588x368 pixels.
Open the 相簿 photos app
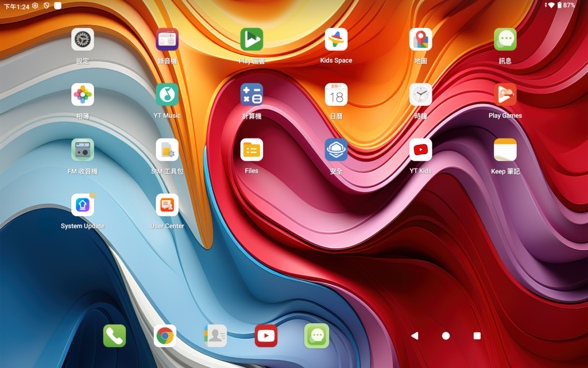[83, 95]
